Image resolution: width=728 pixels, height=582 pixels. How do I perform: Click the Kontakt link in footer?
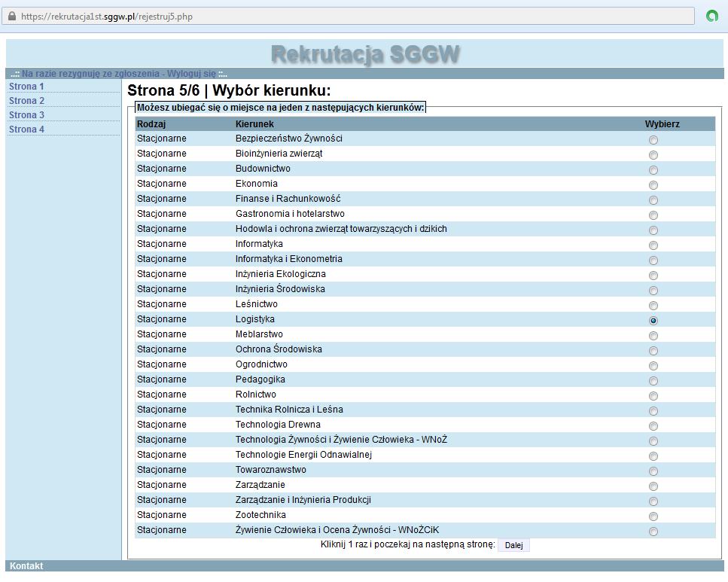26,565
